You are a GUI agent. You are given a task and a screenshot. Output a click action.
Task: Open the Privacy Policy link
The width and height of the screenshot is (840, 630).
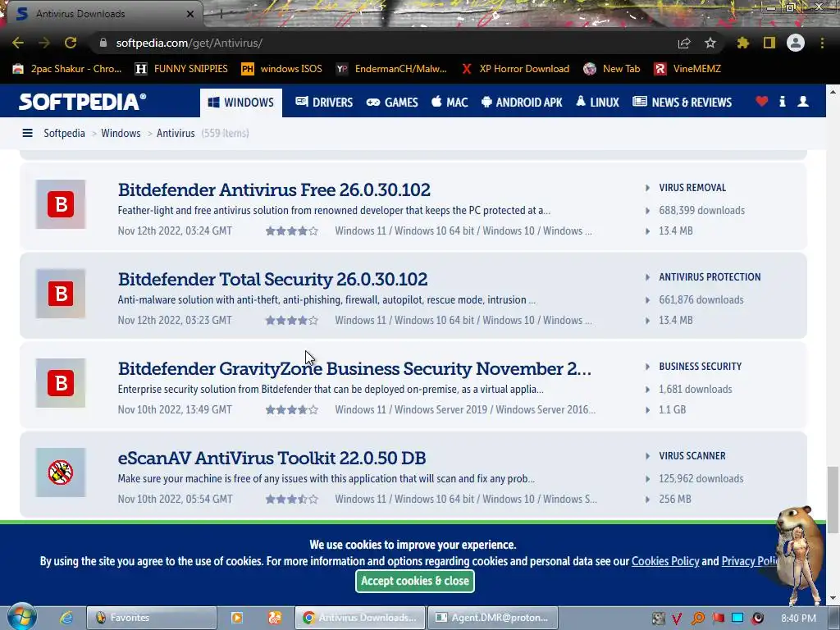point(750,561)
